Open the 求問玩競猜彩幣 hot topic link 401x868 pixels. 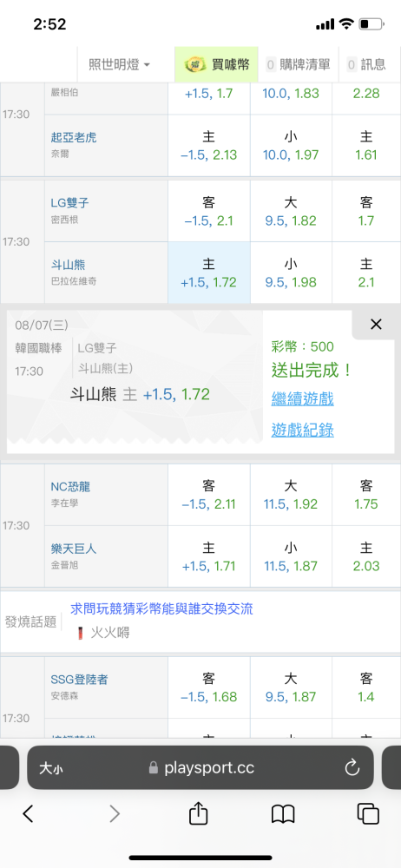point(161,609)
